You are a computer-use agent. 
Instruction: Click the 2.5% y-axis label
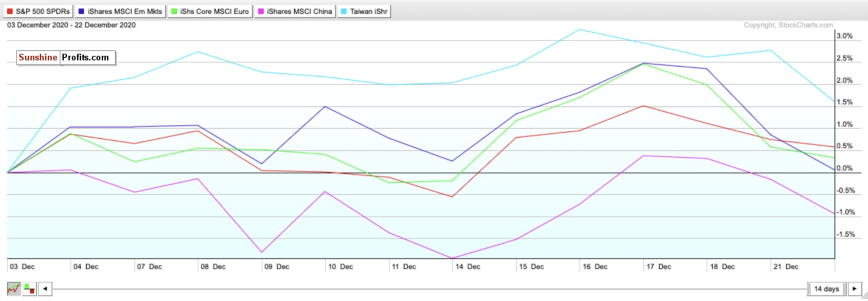844,58
